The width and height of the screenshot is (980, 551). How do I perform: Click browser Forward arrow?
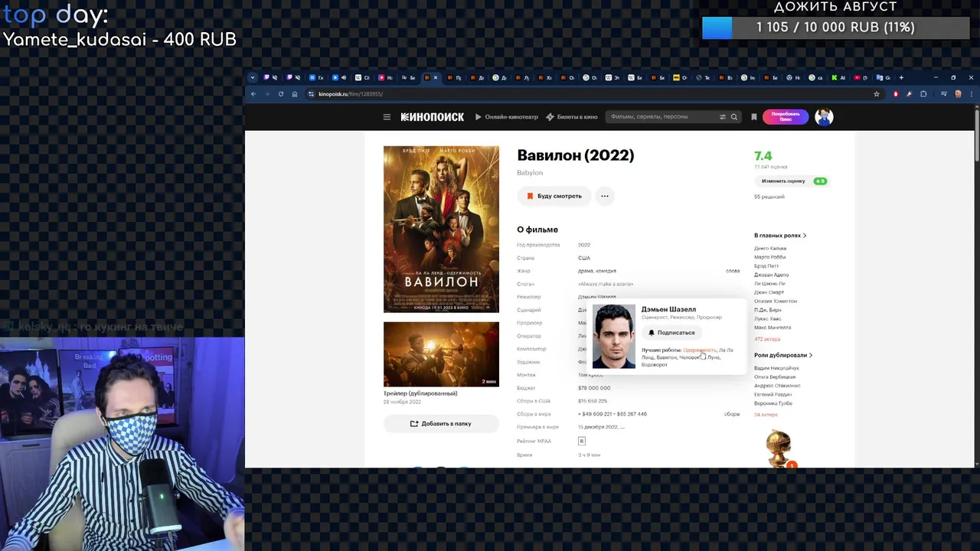click(267, 94)
